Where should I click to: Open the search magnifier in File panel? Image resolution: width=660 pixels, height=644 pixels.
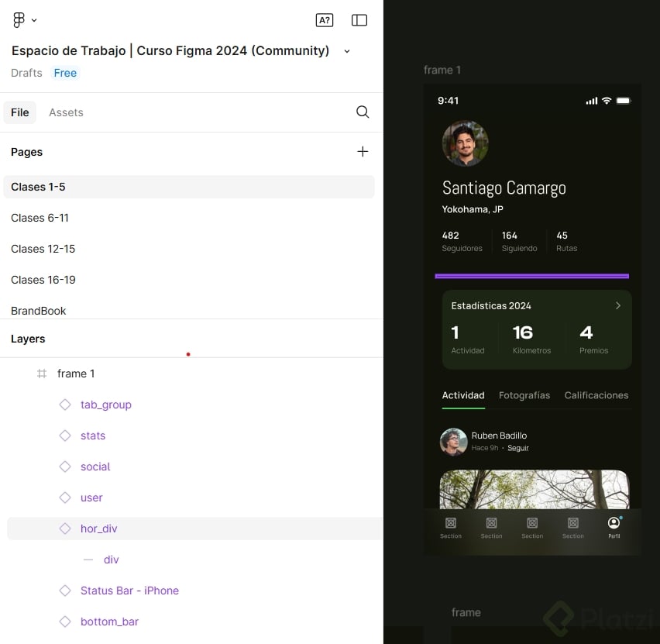pyautogui.click(x=363, y=112)
